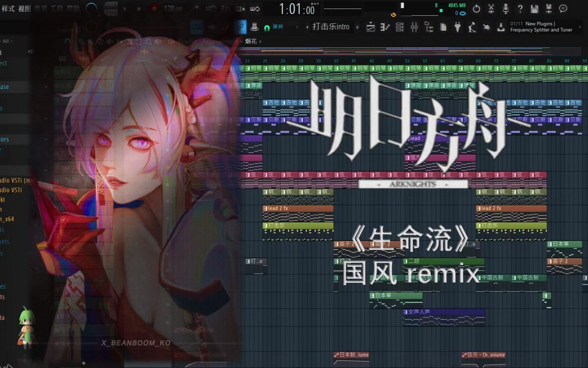588x368 pixels.
Task: Stop playback with the stop button
Action: coord(139,9)
